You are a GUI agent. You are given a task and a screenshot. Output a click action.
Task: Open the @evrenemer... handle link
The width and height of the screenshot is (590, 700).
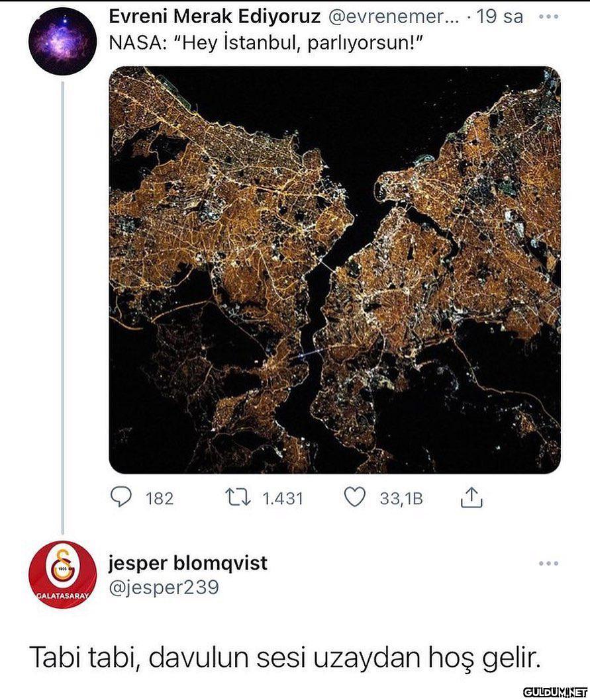394,17
